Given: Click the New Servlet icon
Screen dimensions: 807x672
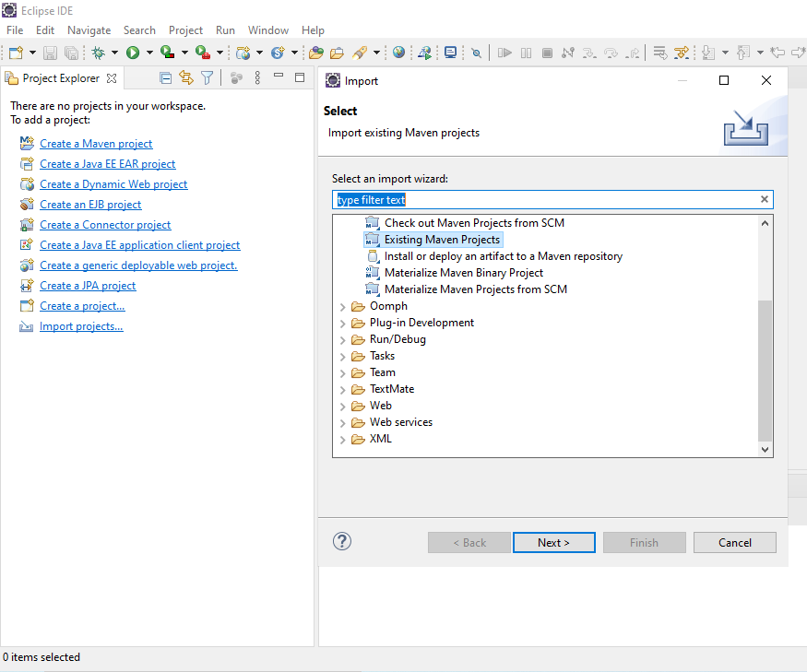Looking at the screenshot, I should pos(278,53).
